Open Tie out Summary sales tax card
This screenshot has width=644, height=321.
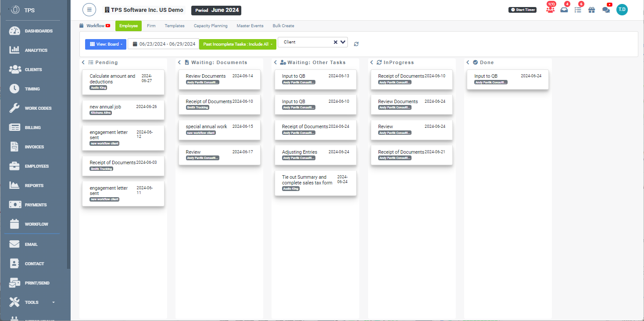315,183
